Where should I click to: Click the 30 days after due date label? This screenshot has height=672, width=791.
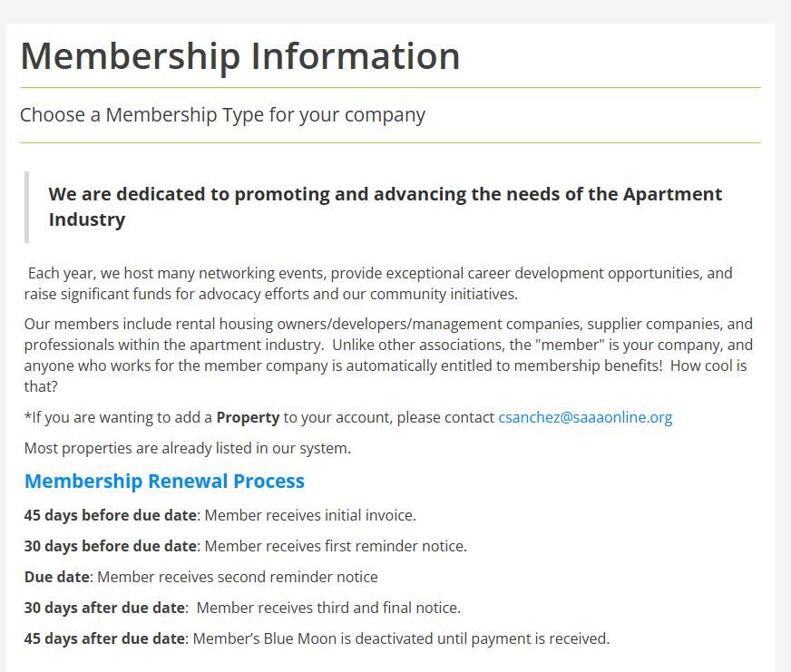click(x=104, y=608)
